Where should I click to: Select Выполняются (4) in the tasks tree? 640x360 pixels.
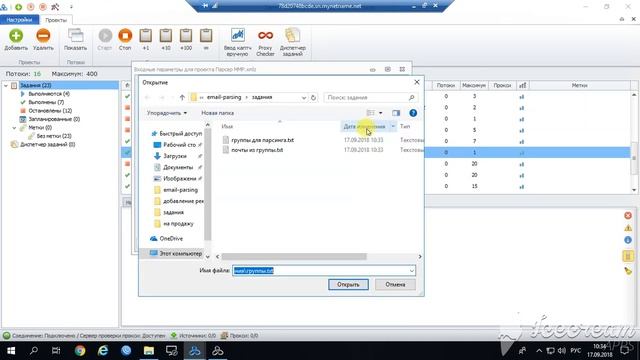[49, 94]
